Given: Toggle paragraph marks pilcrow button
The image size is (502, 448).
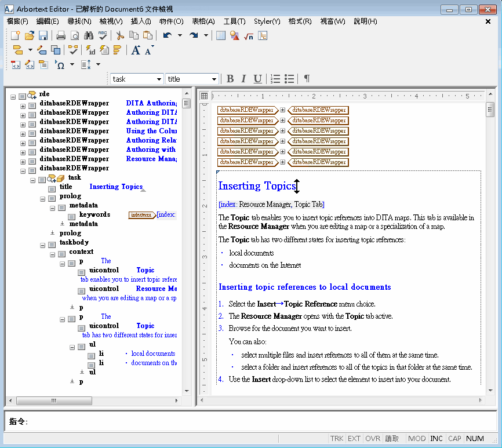Looking at the screenshot, I should pyautogui.click(x=307, y=79).
